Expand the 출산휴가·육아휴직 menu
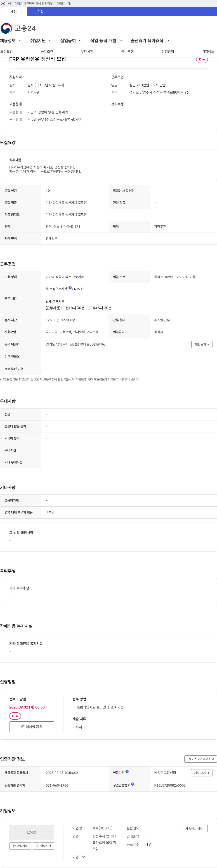 (x=150, y=40)
